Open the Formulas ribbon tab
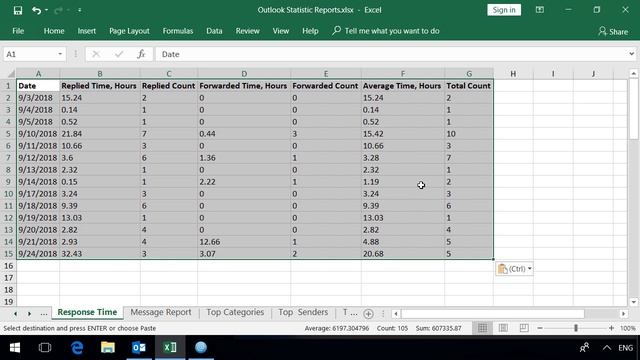This screenshot has width=640, height=360. click(x=178, y=31)
